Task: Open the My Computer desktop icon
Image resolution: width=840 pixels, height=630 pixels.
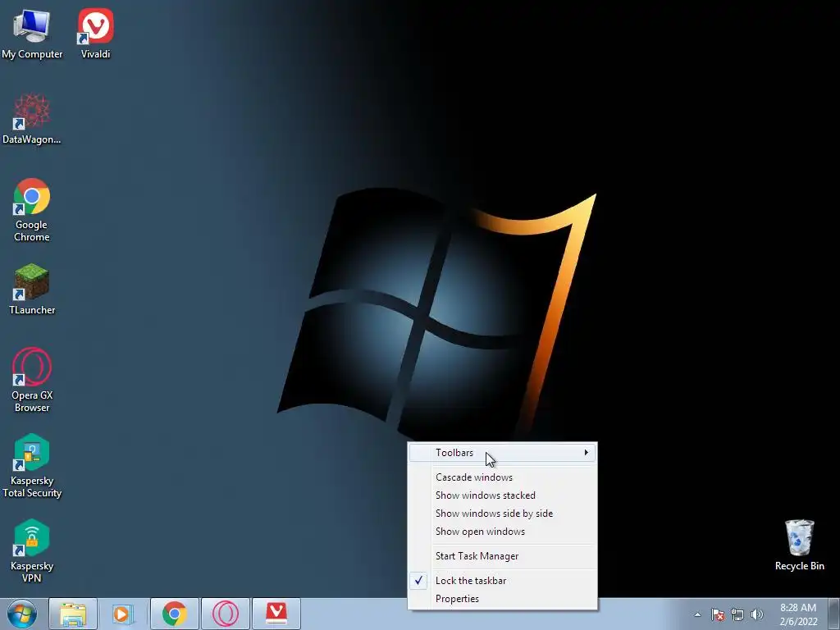Action: point(32,33)
